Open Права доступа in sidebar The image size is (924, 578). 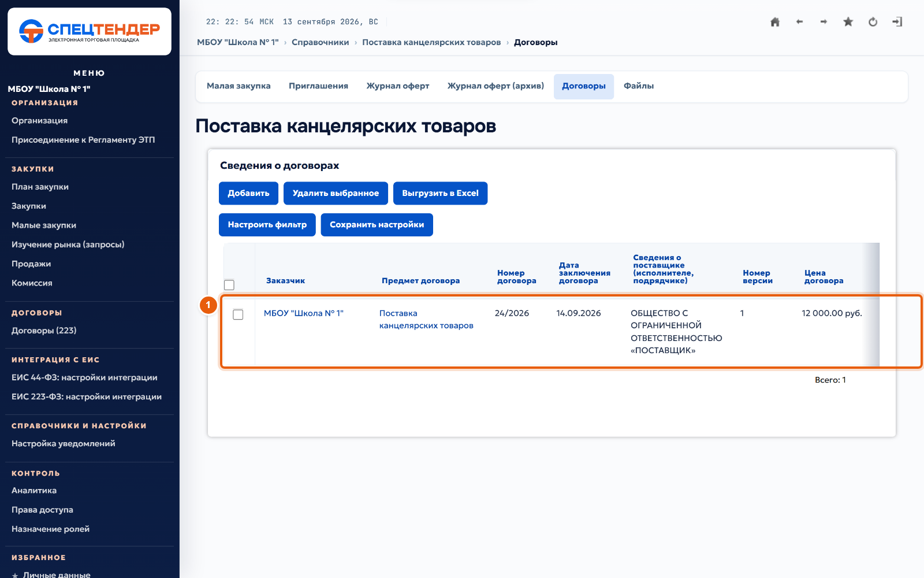pyautogui.click(x=42, y=510)
